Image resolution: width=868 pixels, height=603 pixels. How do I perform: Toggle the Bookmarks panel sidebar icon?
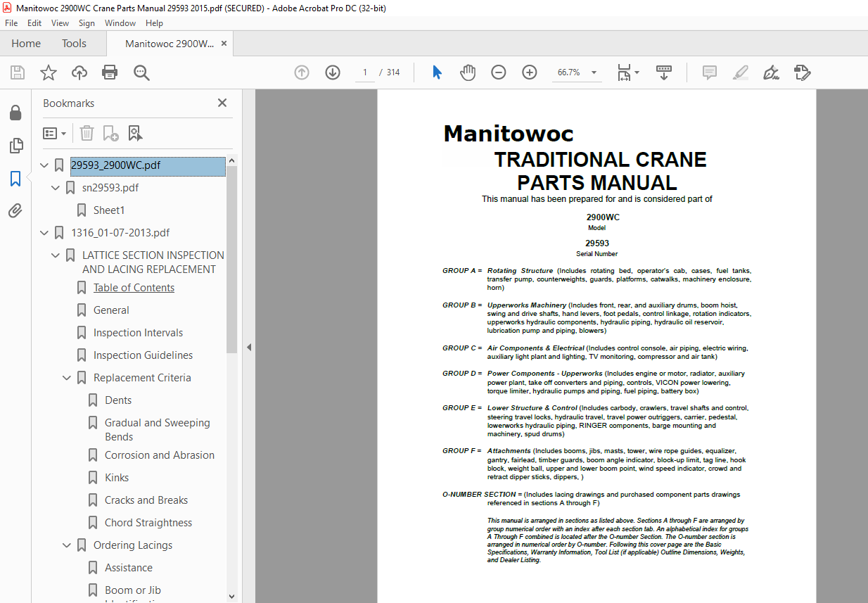point(15,179)
